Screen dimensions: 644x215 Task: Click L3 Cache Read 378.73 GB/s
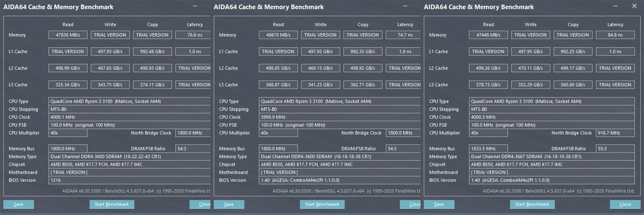[488, 85]
